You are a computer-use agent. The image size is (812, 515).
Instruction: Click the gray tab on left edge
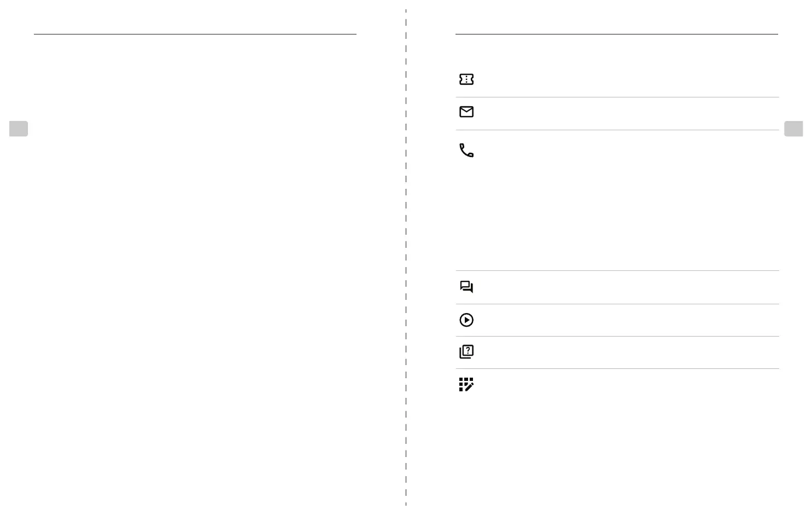point(19,129)
